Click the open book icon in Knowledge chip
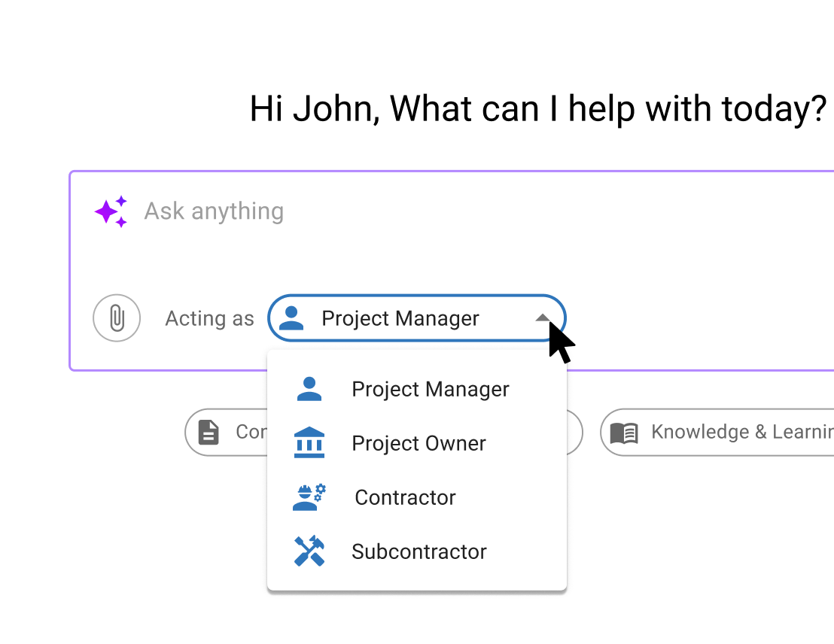Viewport: 834px width, 644px height. coord(624,433)
